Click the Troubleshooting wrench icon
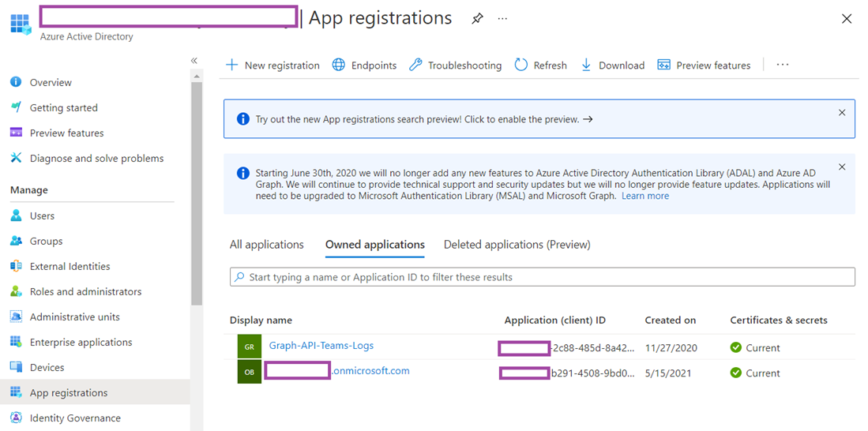Screen dimensions: 868x431 point(415,65)
